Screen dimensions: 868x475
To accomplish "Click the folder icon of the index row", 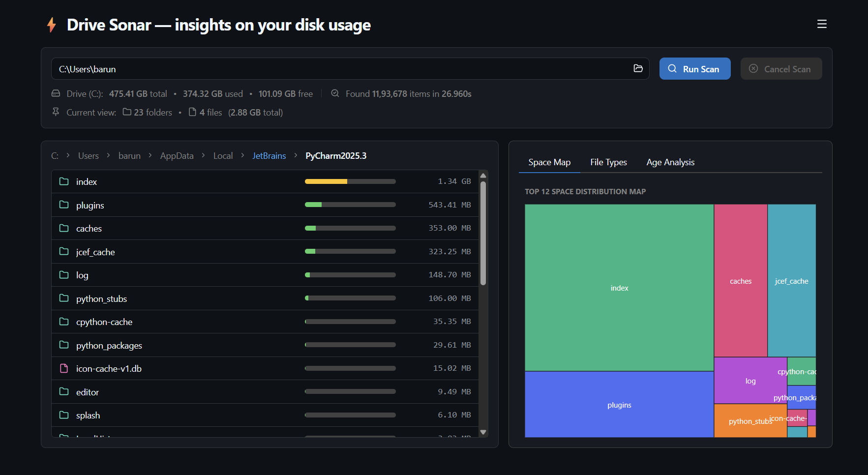I will click(x=64, y=181).
